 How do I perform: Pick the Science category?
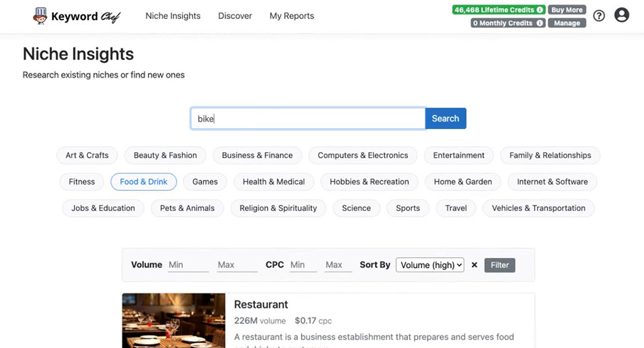[356, 208]
